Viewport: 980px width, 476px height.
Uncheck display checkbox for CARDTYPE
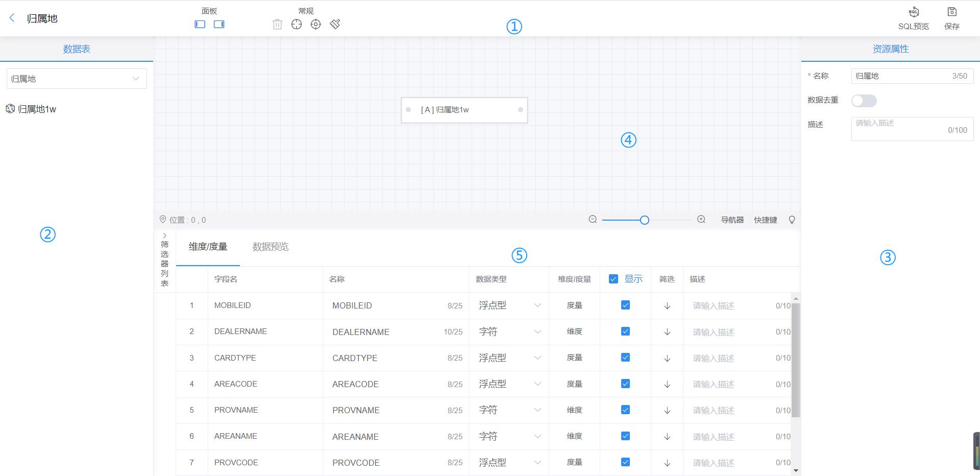point(625,358)
